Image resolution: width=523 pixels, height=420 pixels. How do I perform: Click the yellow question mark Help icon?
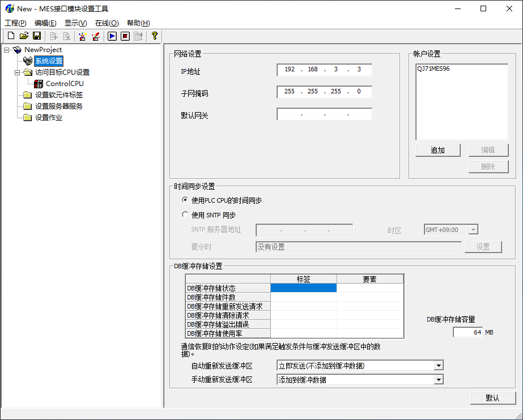coord(154,36)
